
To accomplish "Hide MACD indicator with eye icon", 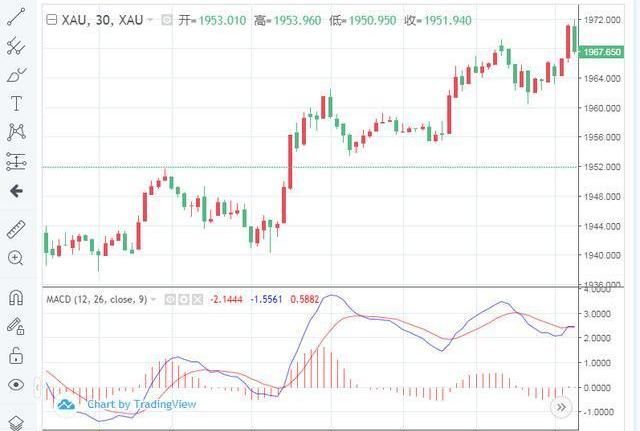I will pos(170,300).
